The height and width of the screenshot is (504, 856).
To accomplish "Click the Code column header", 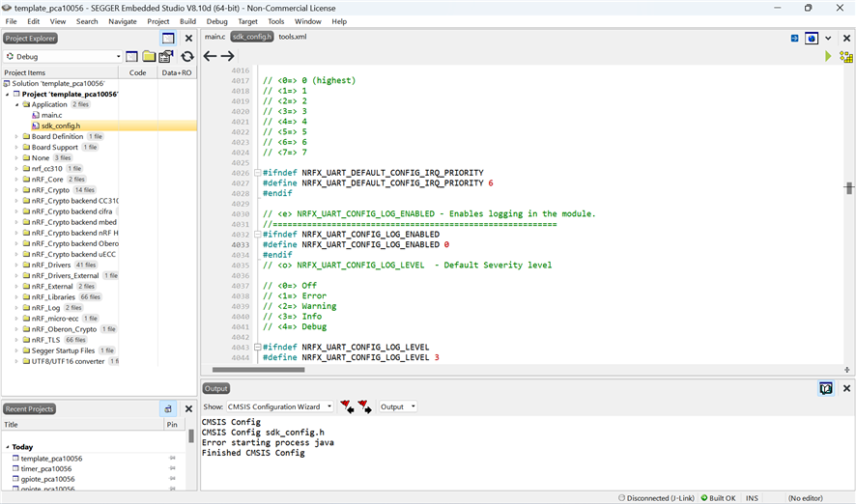I will pyautogui.click(x=137, y=72).
